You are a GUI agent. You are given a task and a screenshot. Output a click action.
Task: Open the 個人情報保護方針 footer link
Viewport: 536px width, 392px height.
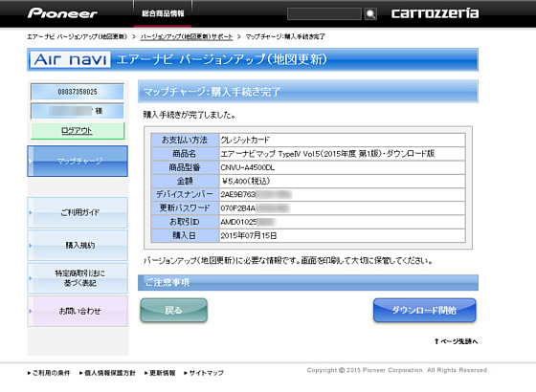click(107, 373)
